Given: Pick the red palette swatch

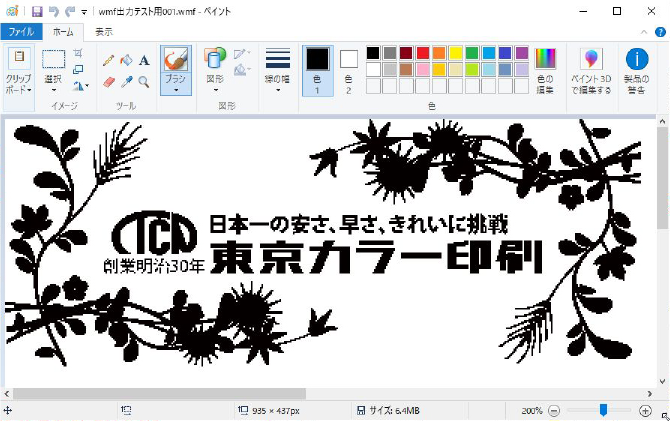Looking at the screenshot, I should 423,53.
